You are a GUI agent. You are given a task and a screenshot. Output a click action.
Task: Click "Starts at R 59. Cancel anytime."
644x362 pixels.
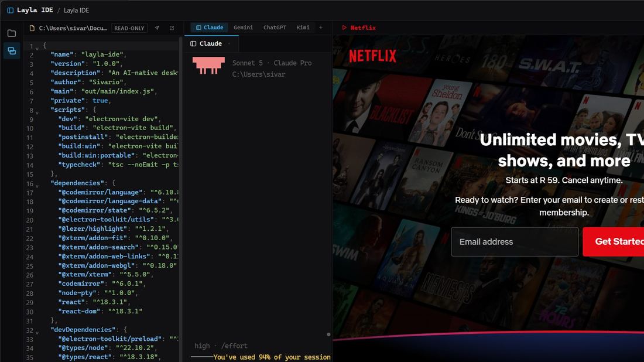coord(564,180)
